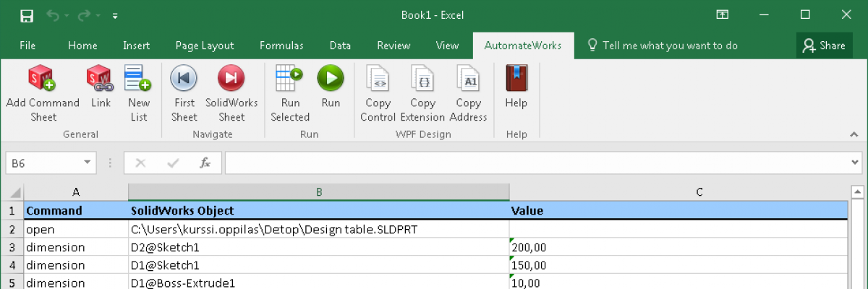Screen dimensions: 868x289
Task: Select the value cell '150,00'
Action: [x=678, y=265]
